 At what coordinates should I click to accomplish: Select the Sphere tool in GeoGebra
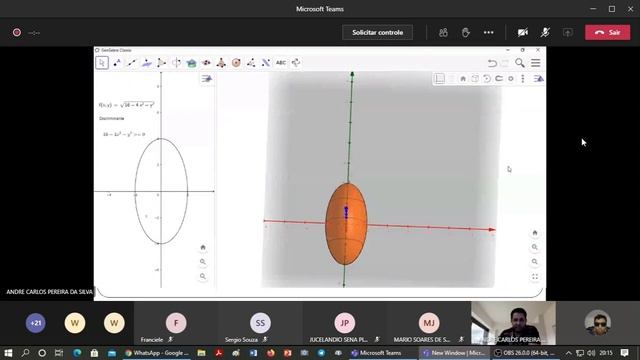point(236,62)
